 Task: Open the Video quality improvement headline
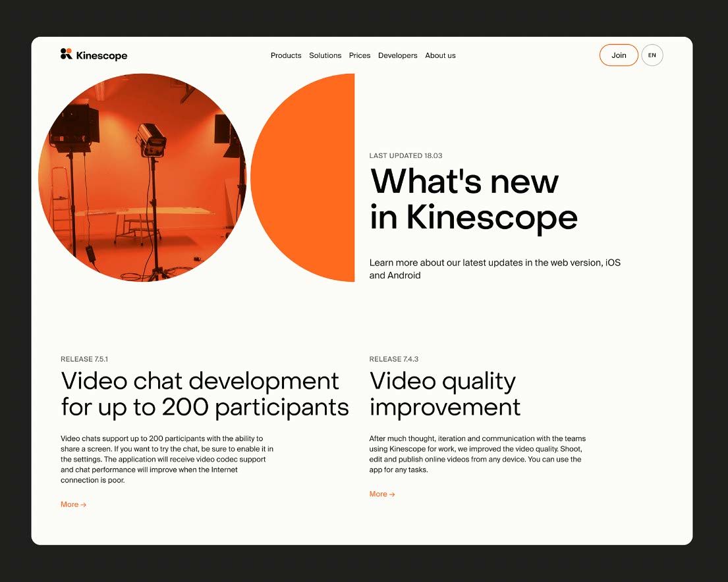[445, 394]
